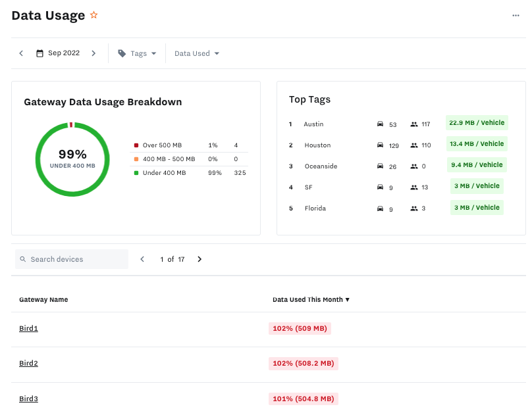The height and width of the screenshot is (415, 532).
Task: Click the sort arrow on Data Used This Month
Action: pyautogui.click(x=348, y=299)
